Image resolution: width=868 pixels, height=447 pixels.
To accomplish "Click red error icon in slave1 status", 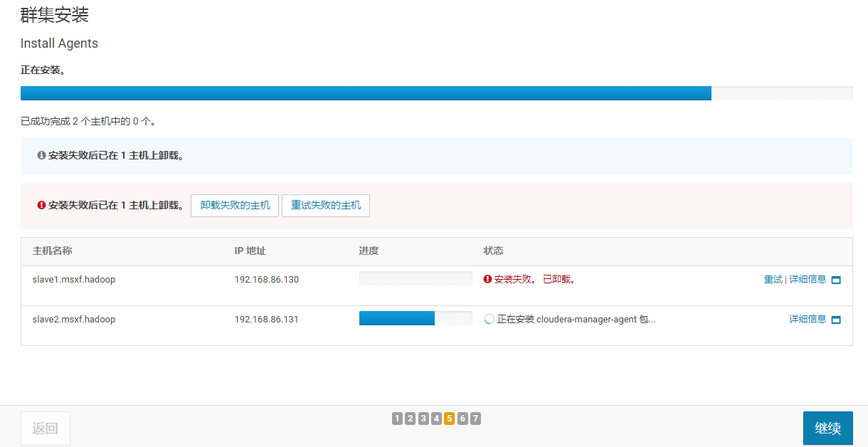I will click(487, 280).
